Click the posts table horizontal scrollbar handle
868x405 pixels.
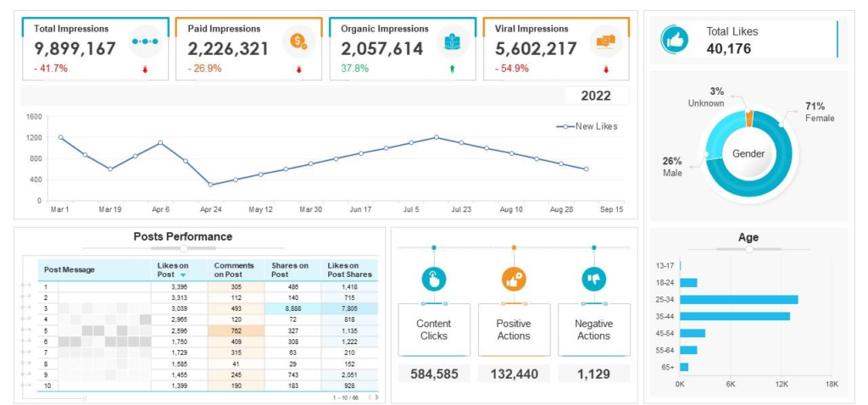(83, 398)
